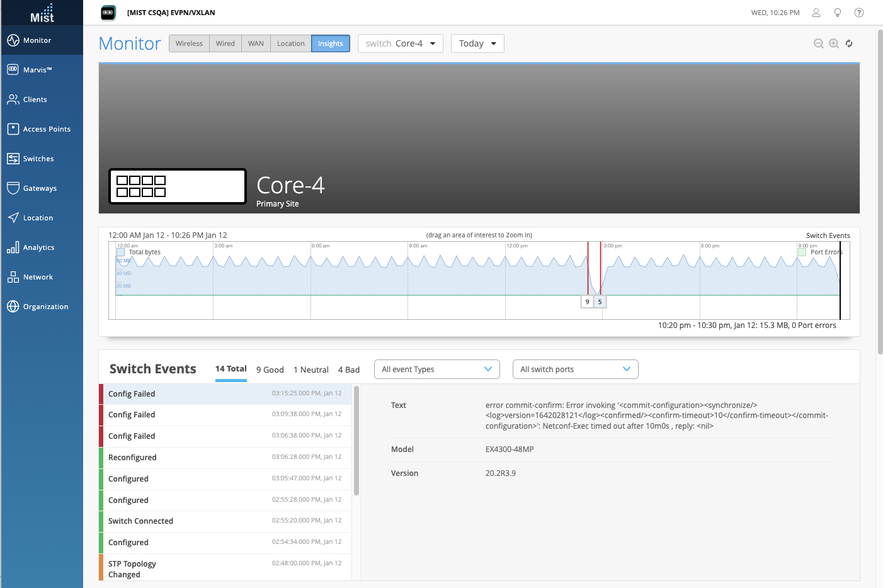Click the zoom out magnifier icon

(x=818, y=43)
